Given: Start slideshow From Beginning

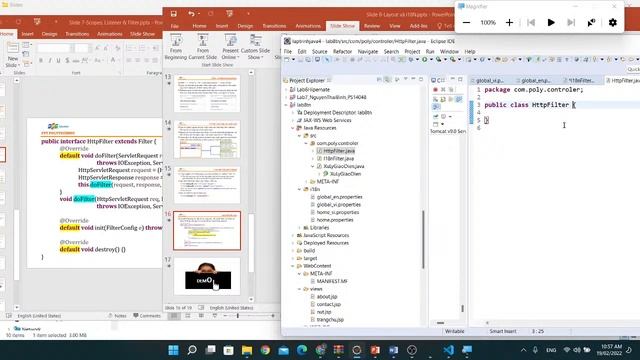Looking at the screenshot, I should 176,47.
